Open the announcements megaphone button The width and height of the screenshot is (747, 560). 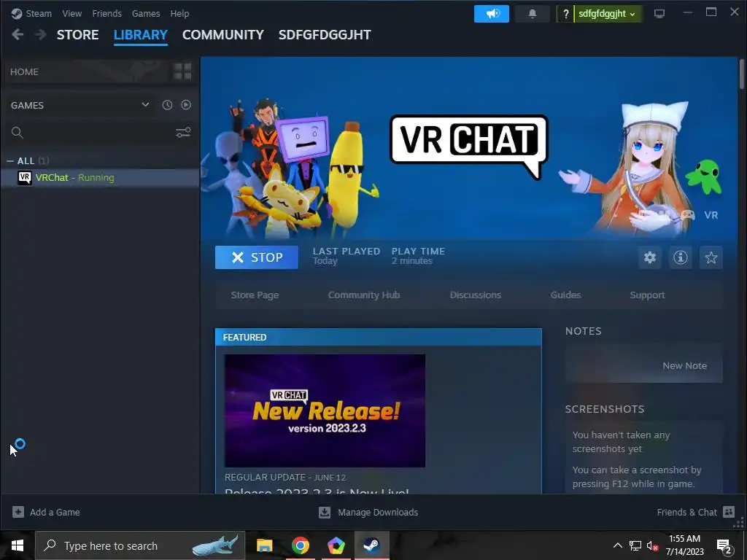[x=491, y=14]
